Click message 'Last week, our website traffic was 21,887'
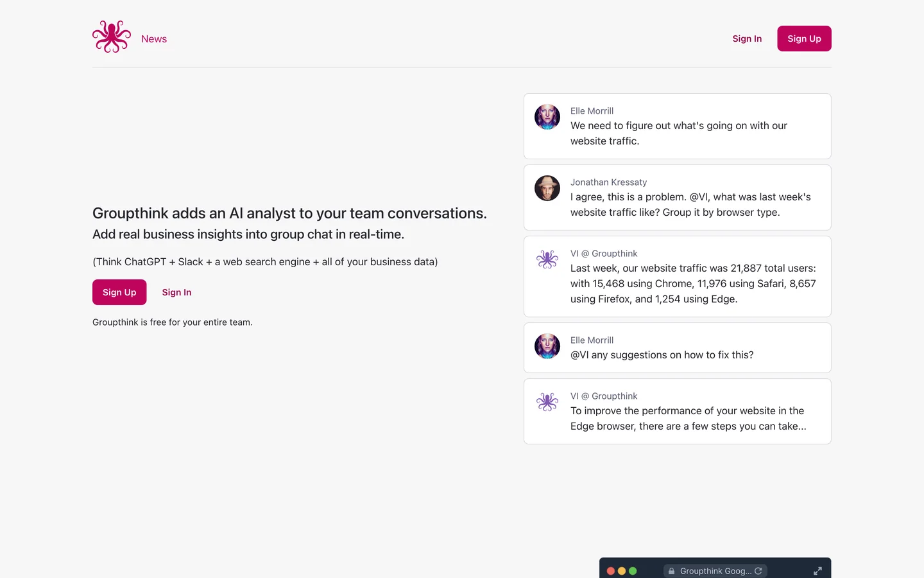The image size is (924, 578). [693, 284]
